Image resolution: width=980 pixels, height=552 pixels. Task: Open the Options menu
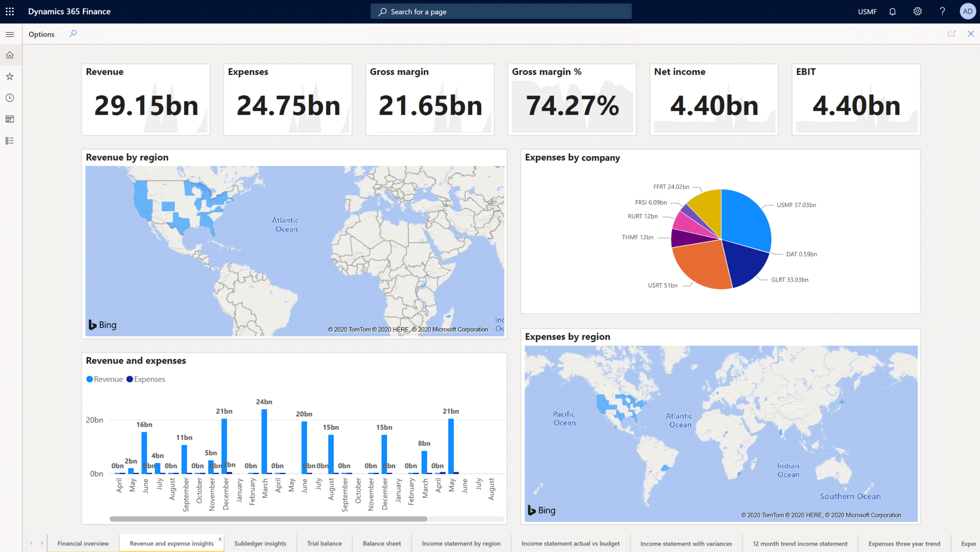pyautogui.click(x=42, y=34)
